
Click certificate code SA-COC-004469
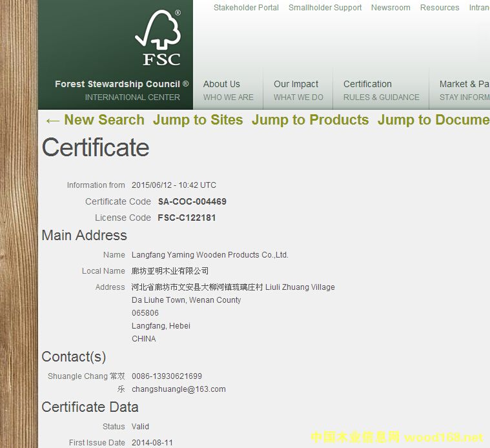click(192, 201)
